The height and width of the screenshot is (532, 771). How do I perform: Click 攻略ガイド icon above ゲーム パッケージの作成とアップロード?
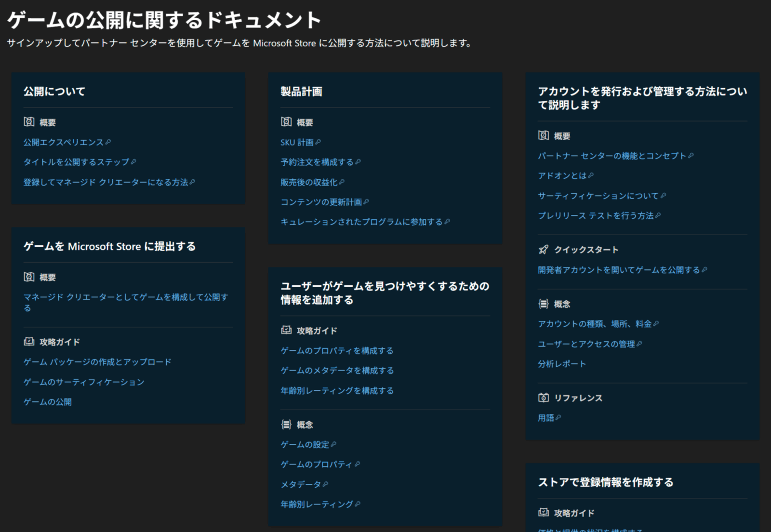[x=29, y=342]
